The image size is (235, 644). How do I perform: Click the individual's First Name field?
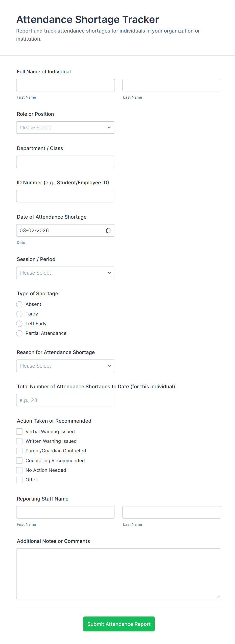pos(65,85)
